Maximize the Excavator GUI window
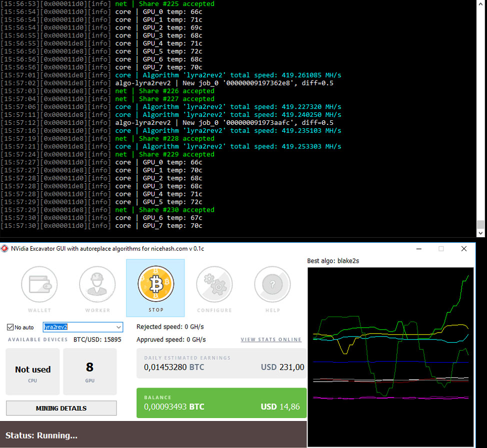487x448 pixels. click(441, 249)
